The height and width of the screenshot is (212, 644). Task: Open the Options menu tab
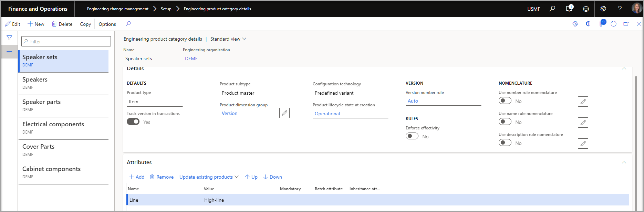(107, 24)
